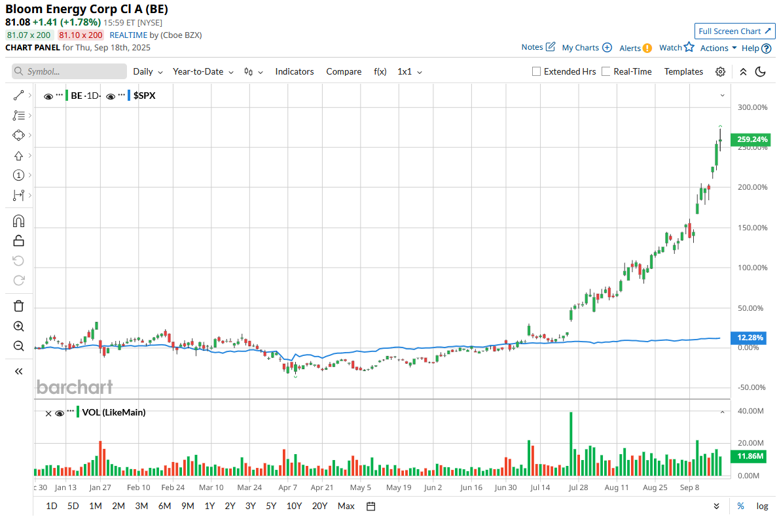Hide the BE series with eye icon
The width and height of the screenshot is (777, 532).
48,96
